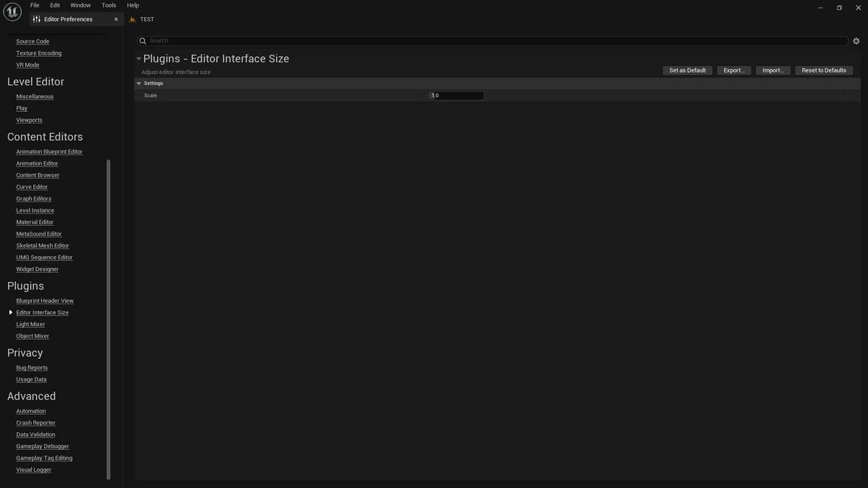The width and height of the screenshot is (868, 488).
Task: Open the Help menu
Action: tap(133, 5)
